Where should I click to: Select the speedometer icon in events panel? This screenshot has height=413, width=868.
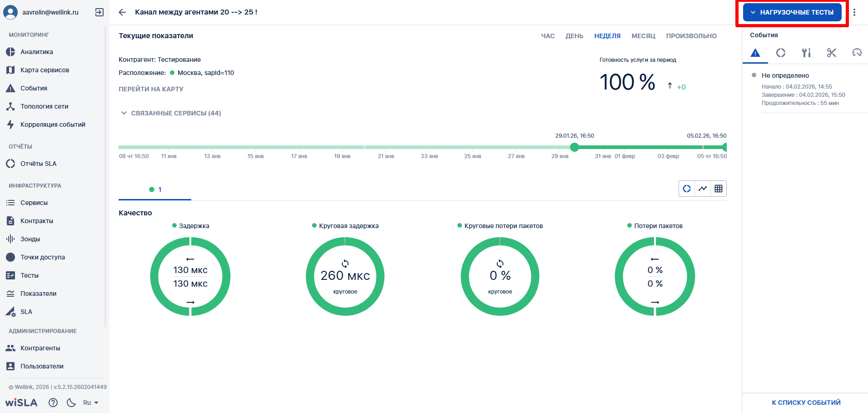857,53
